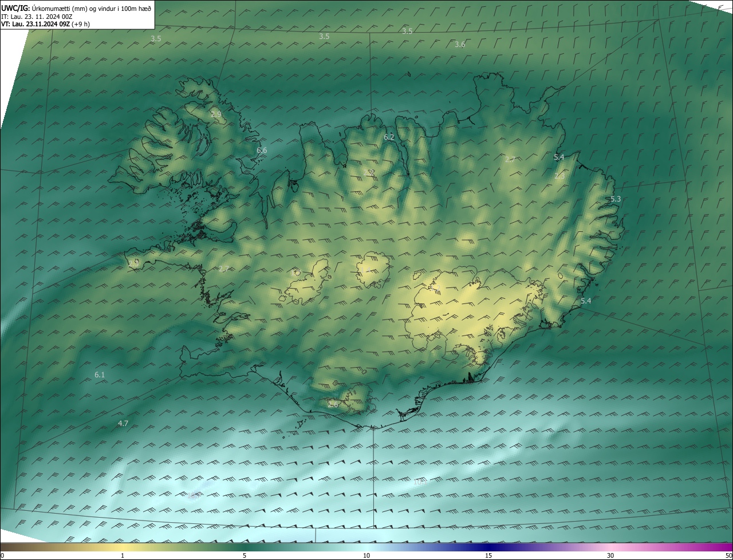Click the 2.6 value near the south coast
This screenshot has height=560, width=733.
pyautogui.click(x=333, y=404)
